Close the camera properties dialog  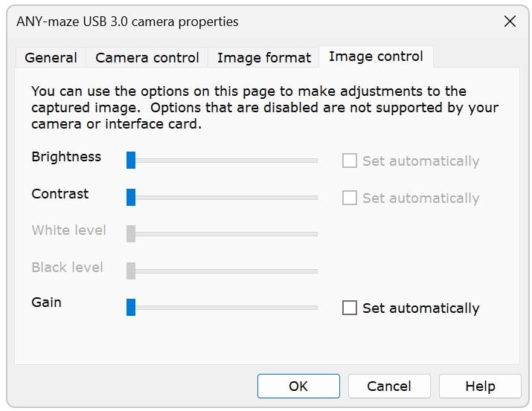point(510,22)
